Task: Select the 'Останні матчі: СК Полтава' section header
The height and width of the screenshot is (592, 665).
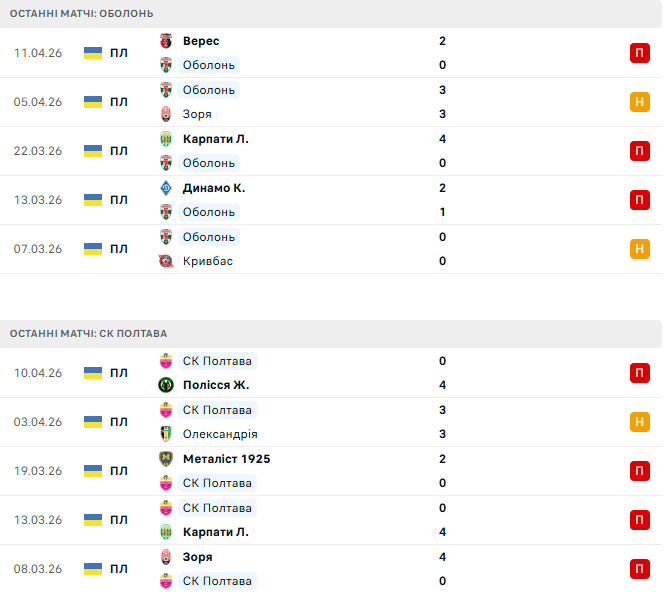Action: pyautogui.click(x=89, y=334)
